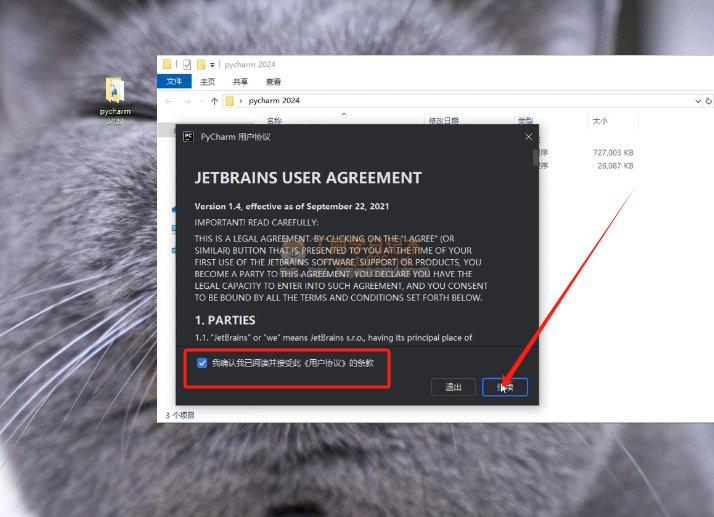Click the folder icon in address bar
This screenshot has width=714, height=517.
click(x=230, y=101)
